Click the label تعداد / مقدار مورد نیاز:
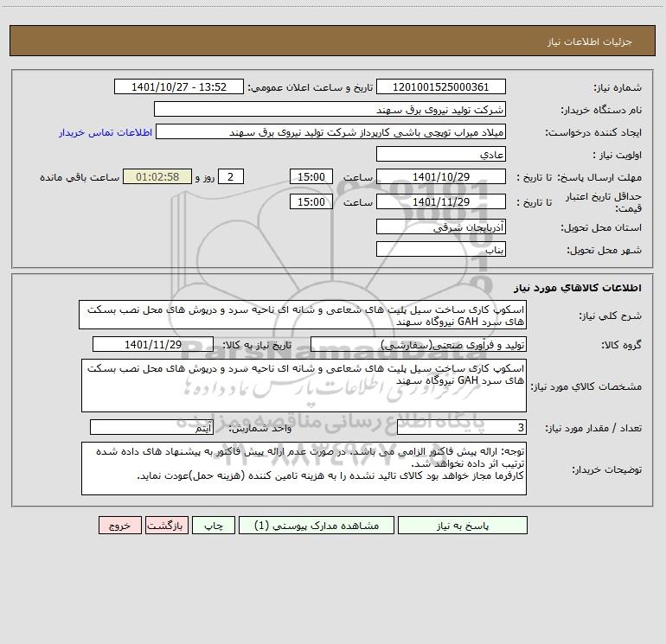 [593, 429]
